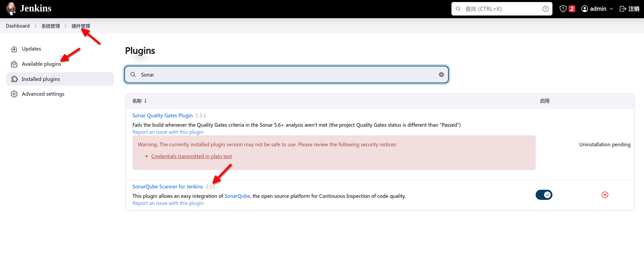Click the Updates download icon
Viewport: 644px width, 273px height.
(x=14, y=49)
